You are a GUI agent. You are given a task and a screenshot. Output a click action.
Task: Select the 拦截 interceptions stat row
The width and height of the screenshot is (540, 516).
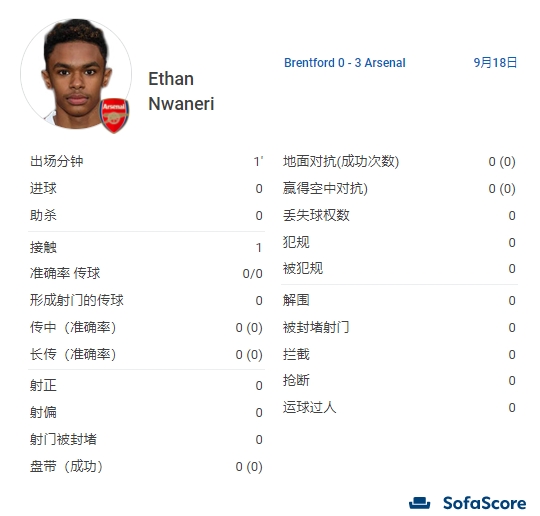399,354
